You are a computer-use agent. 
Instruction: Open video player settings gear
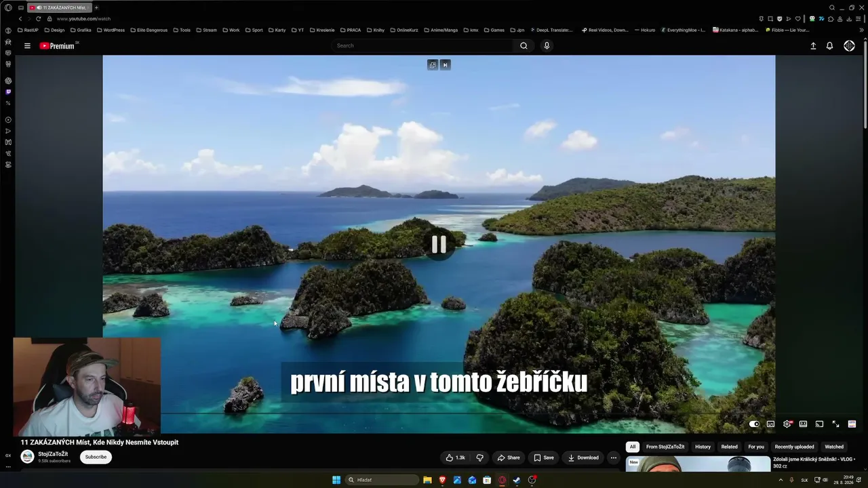[787, 424]
